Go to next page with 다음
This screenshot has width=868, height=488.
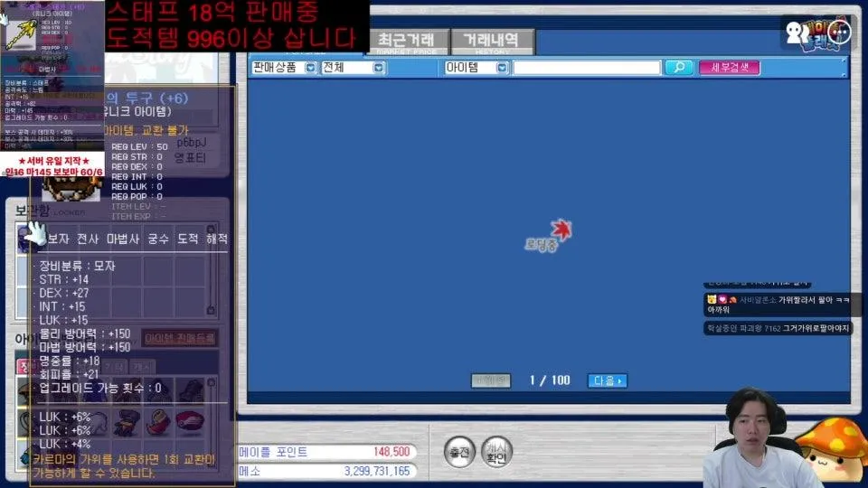click(x=608, y=380)
